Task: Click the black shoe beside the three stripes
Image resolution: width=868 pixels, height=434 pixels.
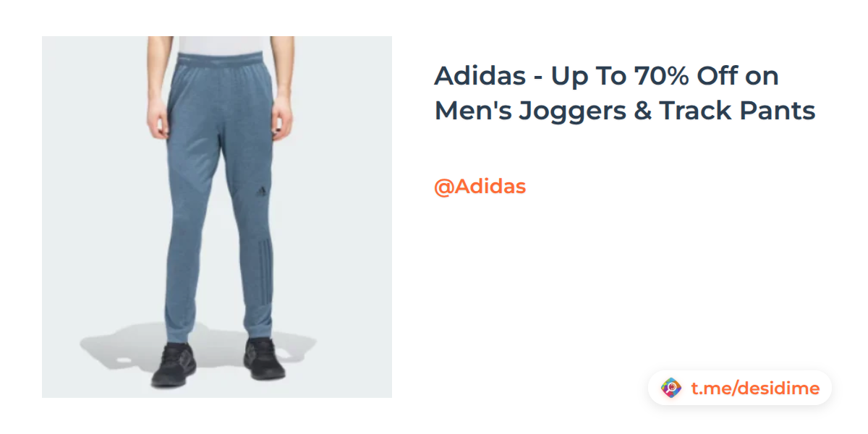Action: 263,359
